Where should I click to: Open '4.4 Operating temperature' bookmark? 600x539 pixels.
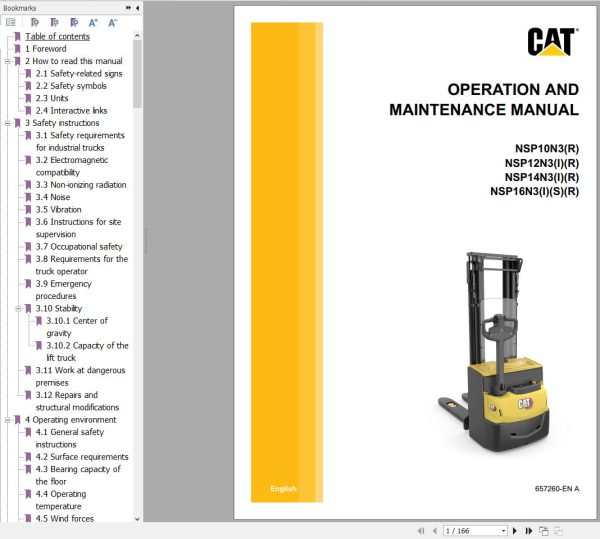(x=61, y=500)
